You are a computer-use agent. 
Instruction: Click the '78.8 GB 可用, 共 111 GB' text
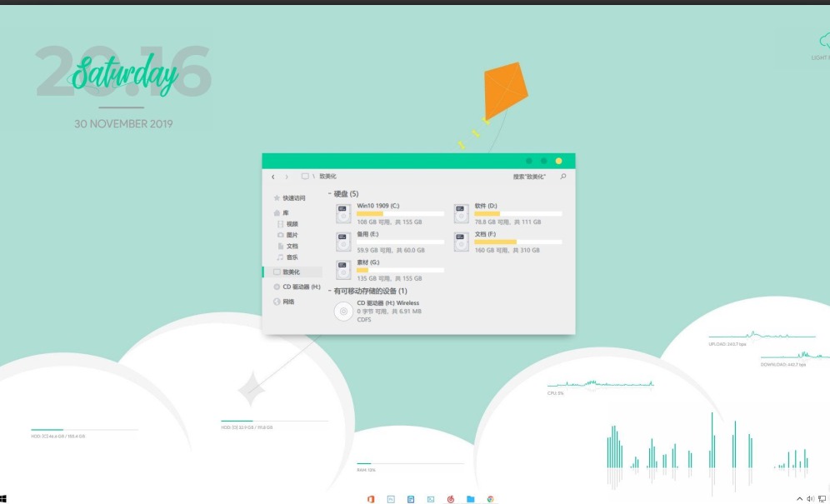[x=507, y=222]
